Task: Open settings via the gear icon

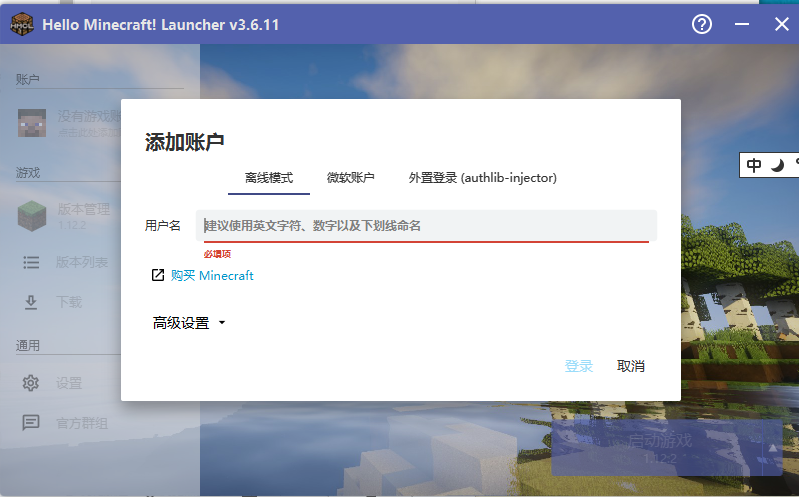Action: pos(32,383)
